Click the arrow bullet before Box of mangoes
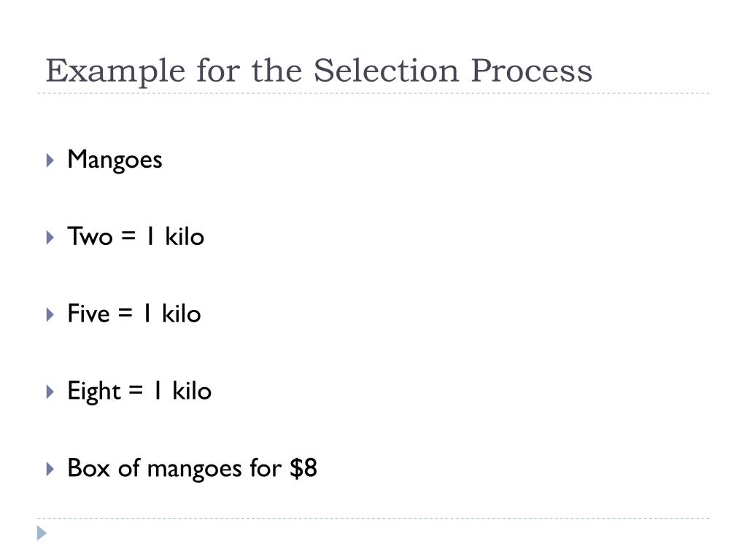The height and width of the screenshot is (560, 747). tap(50, 469)
